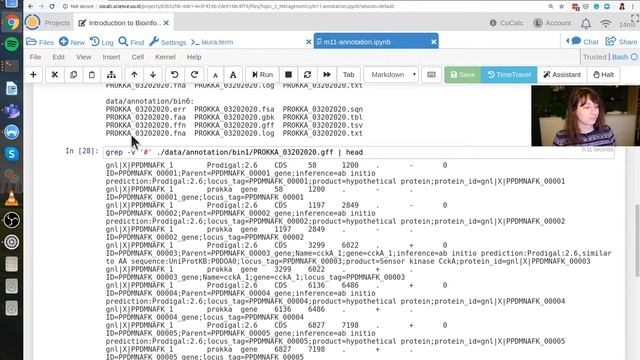
Task: Click the page's vertical scrollbar
Action: point(637,241)
